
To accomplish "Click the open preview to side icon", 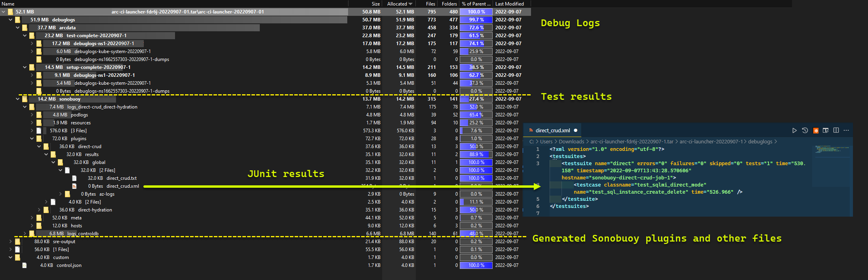I will pyautogui.click(x=826, y=130).
